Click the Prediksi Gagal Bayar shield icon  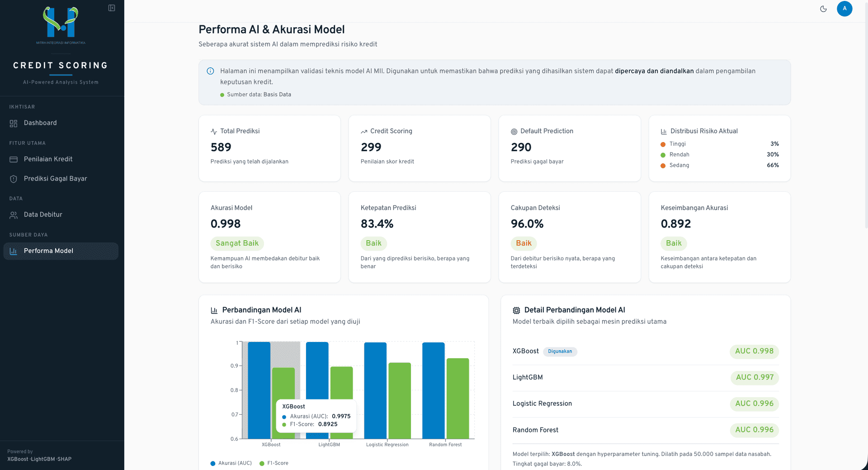click(14, 179)
